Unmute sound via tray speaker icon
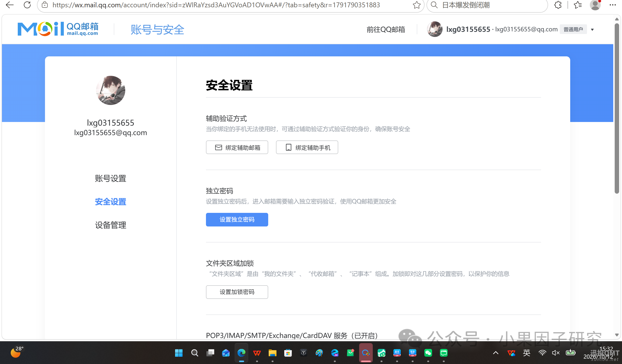 556,353
